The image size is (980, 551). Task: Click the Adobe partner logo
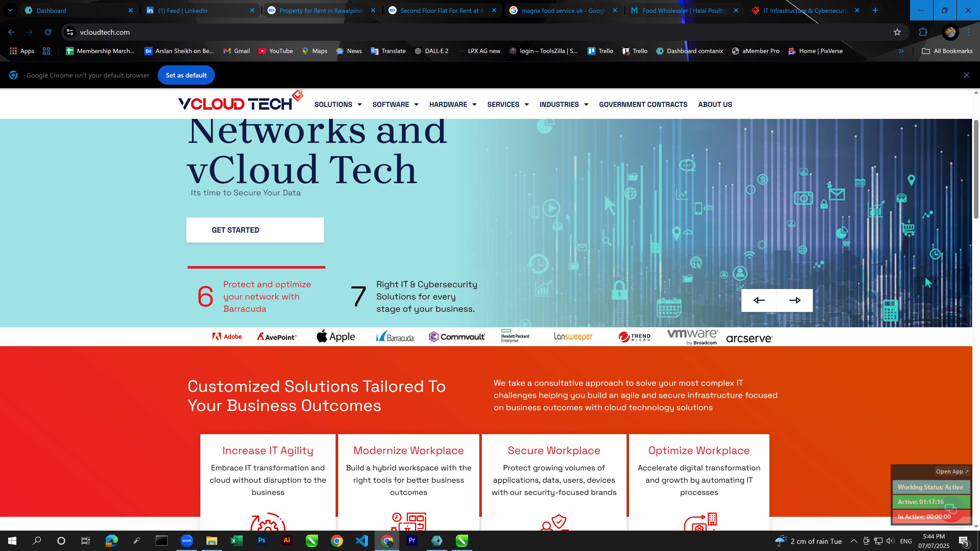pos(227,336)
